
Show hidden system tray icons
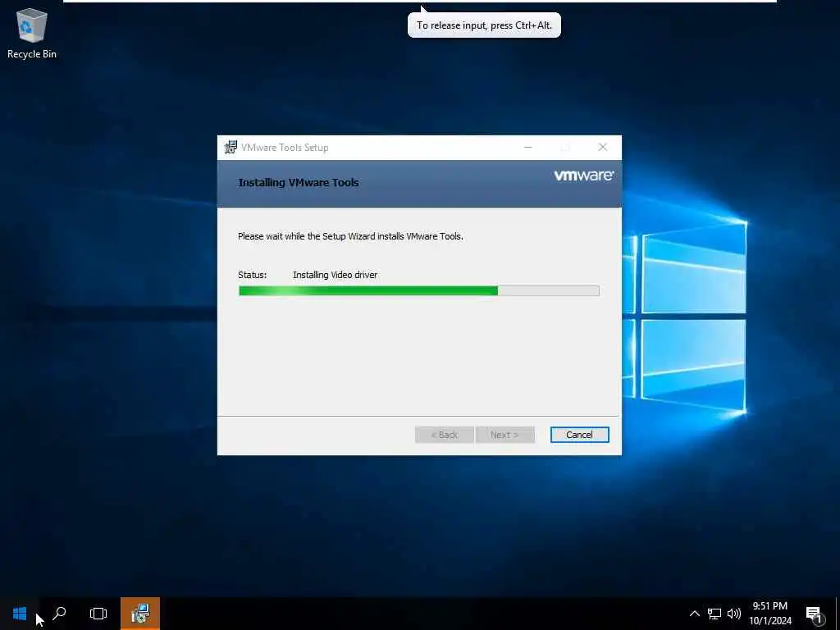[x=694, y=614]
